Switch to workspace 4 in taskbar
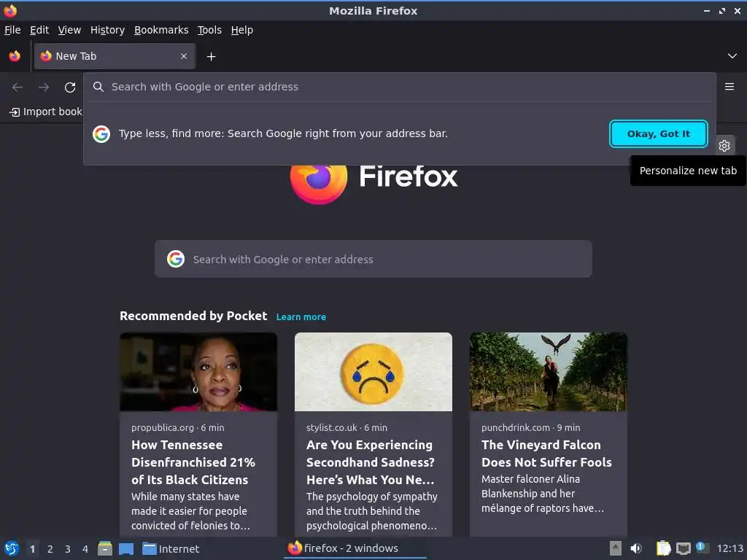The image size is (747, 560). (x=85, y=549)
